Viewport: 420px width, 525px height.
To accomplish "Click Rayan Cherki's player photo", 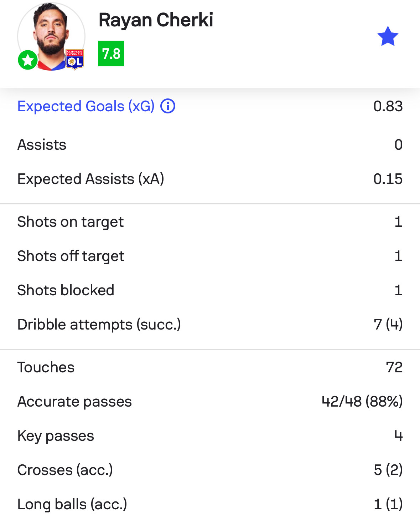I will 51,36.
